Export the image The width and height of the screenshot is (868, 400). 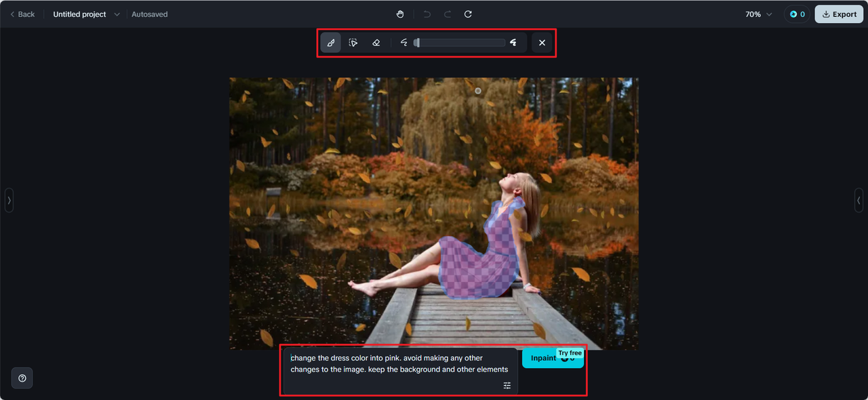click(x=839, y=14)
